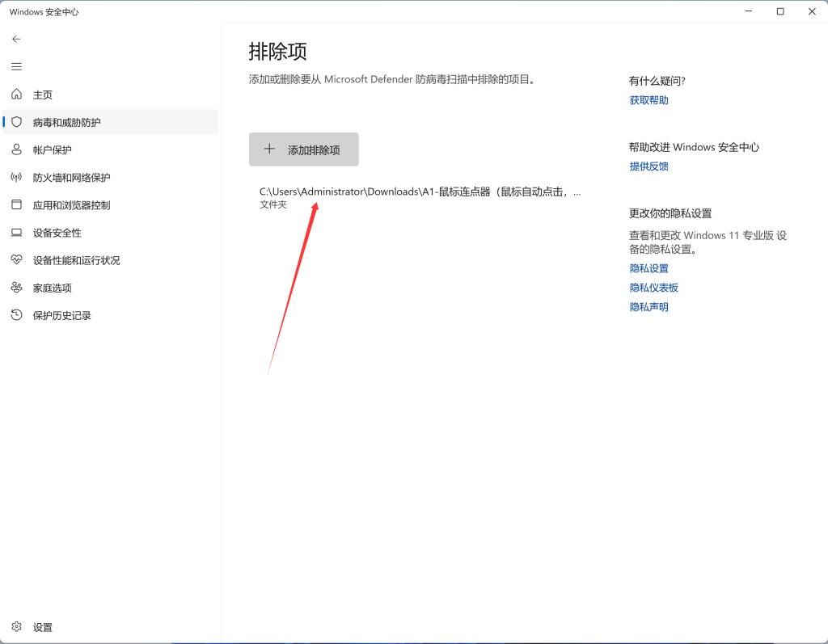
Task: Click the signal icon for 防火墙和网络保护
Action: (16, 178)
